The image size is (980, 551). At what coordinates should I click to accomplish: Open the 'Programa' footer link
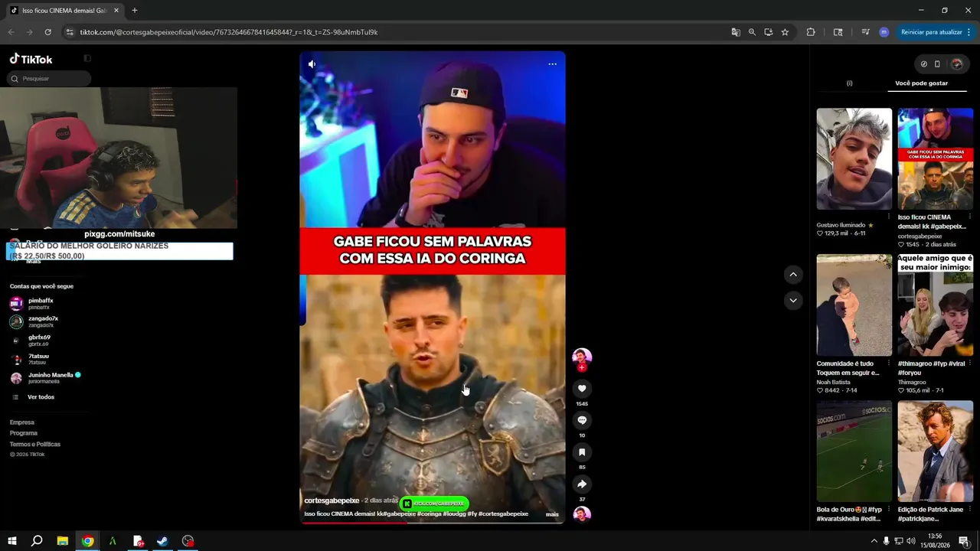(x=24, y=433)
